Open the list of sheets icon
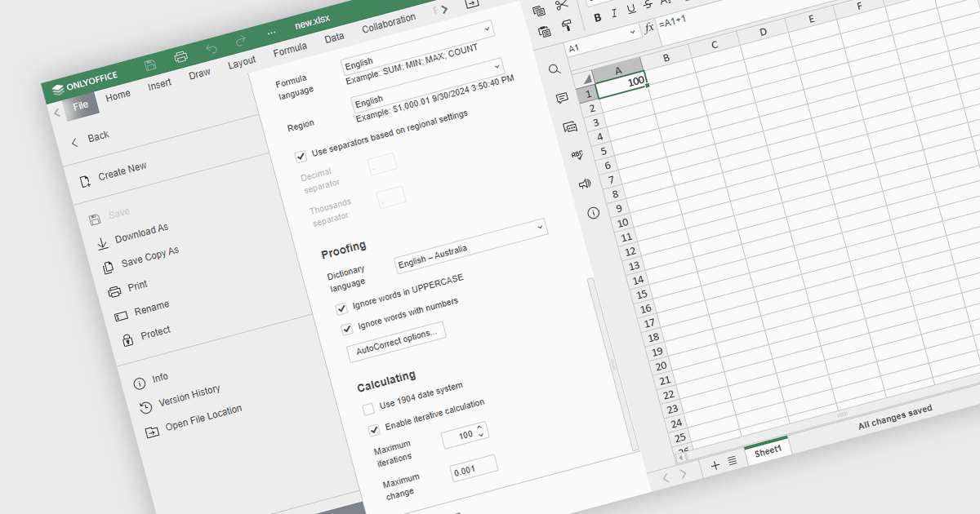This screenshot has width=980, height=514. tap(733, 461)
